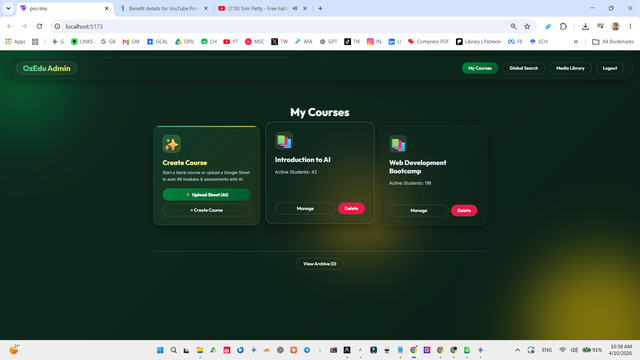Open the Chrome profile avatar
This screenshot has width=640, height=360.
pyautogui.click(x=615, y=26)
